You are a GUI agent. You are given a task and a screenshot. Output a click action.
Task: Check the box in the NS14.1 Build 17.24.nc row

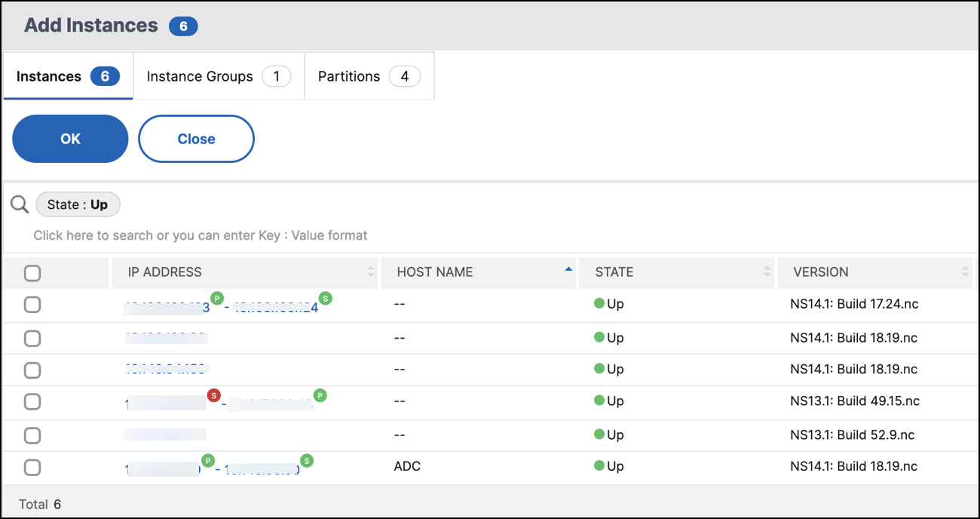pyautogui.click(x=32, y=305)
